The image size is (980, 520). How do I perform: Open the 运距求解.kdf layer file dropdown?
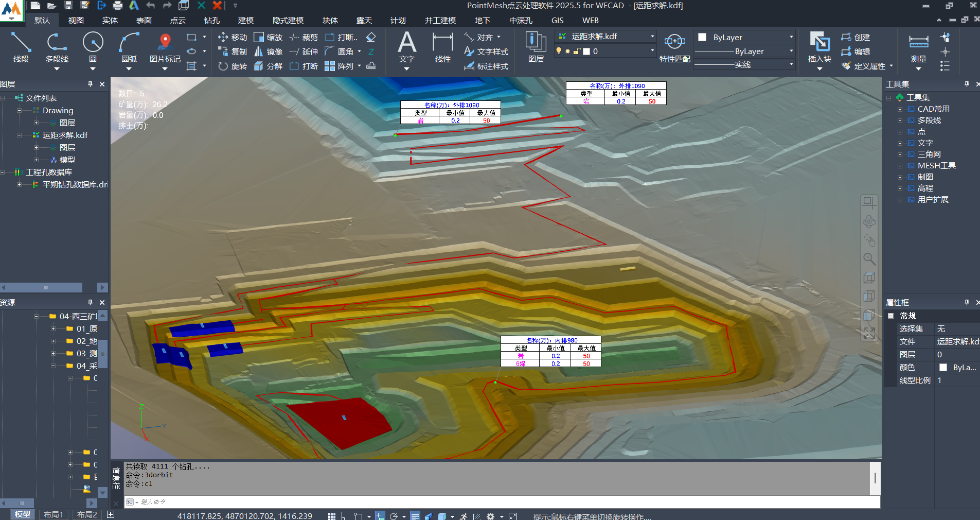click(x=652, y=37)
